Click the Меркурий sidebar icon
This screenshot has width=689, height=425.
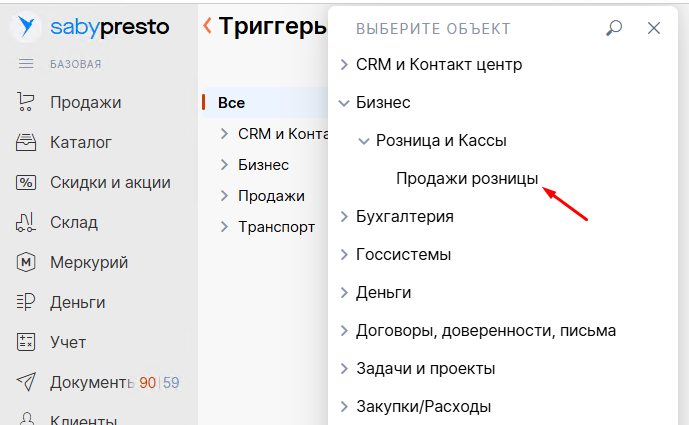26,262
